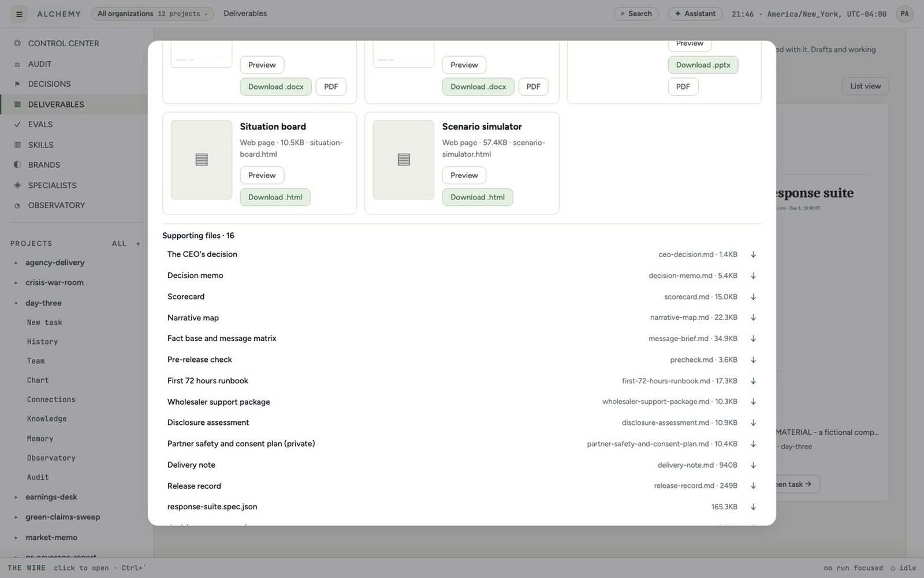This screenshot has width=924, height=578.
Task: Download narrative-map.md arrow icon
Action: coord(753,317)
